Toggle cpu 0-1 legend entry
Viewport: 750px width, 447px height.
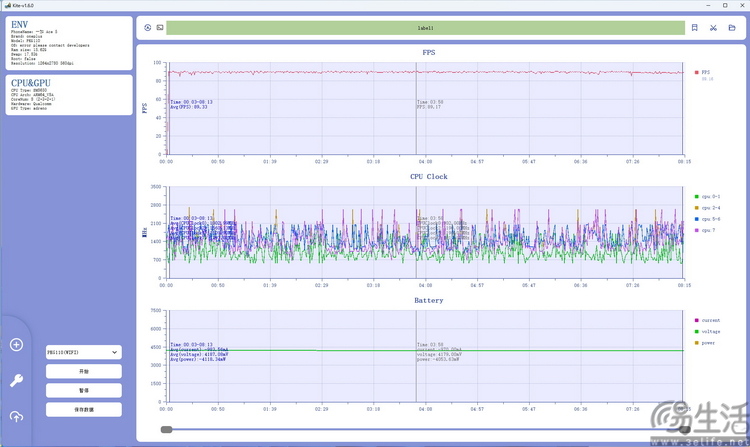coord(707,196)
